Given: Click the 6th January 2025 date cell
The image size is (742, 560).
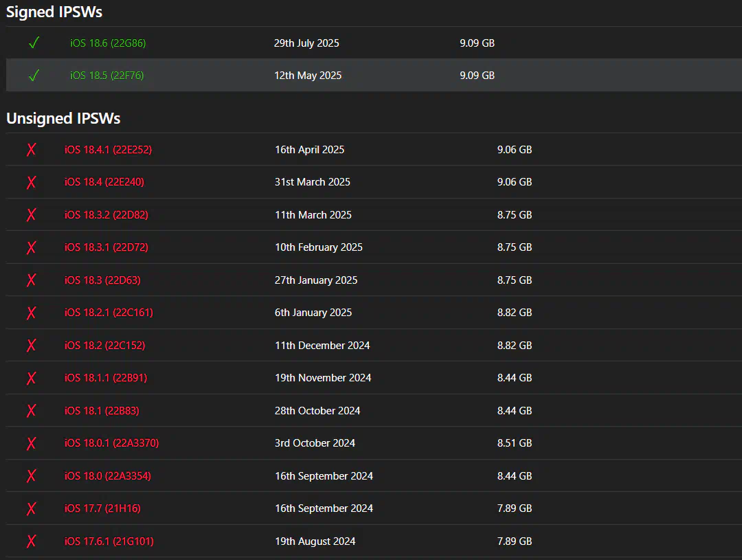Looking at the screenshot, I should pos(313,313).
